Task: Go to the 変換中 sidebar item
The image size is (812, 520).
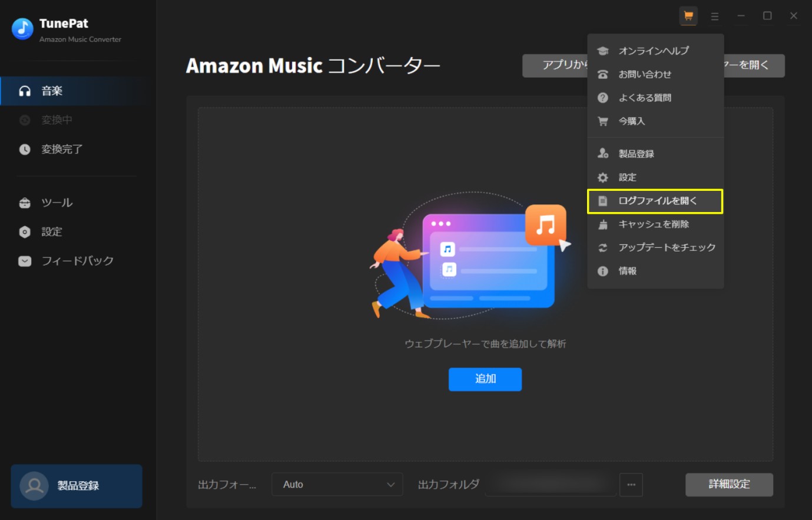Action: click(x=78, y=120)
